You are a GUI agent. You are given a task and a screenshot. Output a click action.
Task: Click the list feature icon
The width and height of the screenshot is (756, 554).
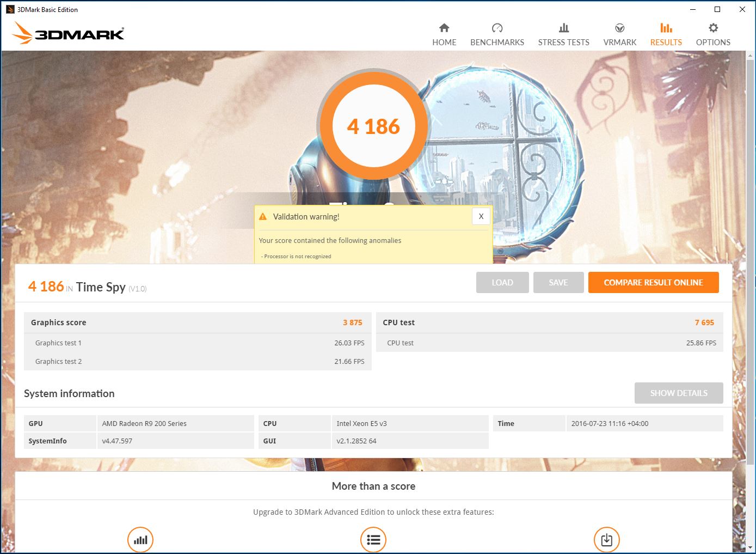point(373,540)
